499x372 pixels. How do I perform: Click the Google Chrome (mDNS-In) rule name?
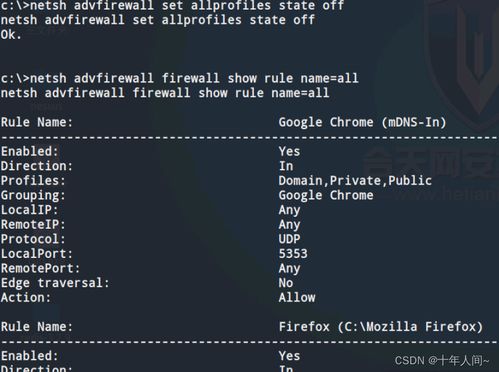362,122
